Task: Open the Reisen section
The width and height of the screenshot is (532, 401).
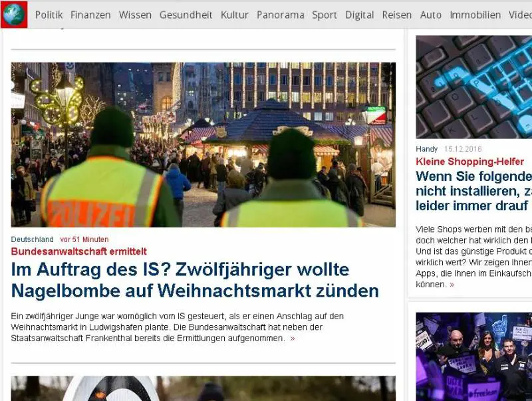Action: pos(397,15)
